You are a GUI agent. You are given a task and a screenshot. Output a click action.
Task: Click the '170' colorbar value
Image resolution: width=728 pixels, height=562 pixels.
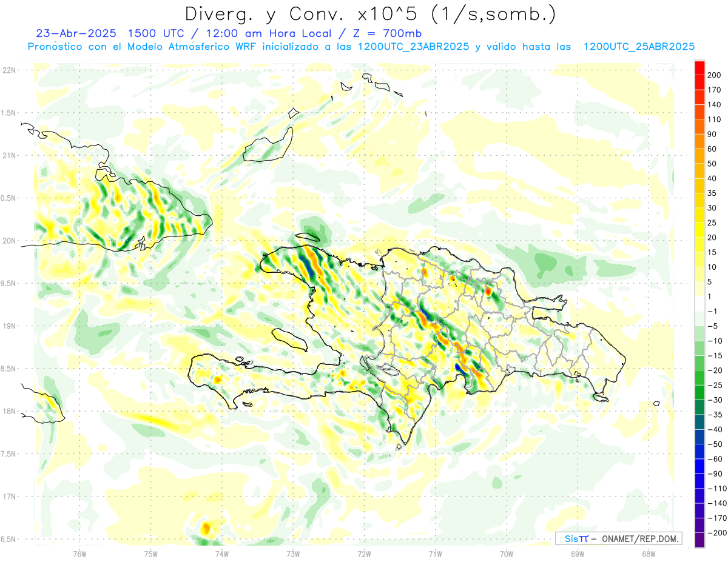(x=715, y=90)
